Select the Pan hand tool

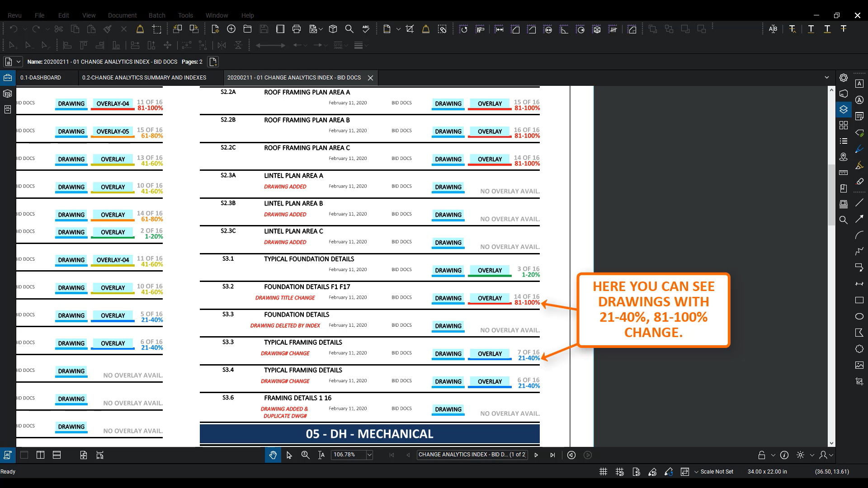click(273, 455)
